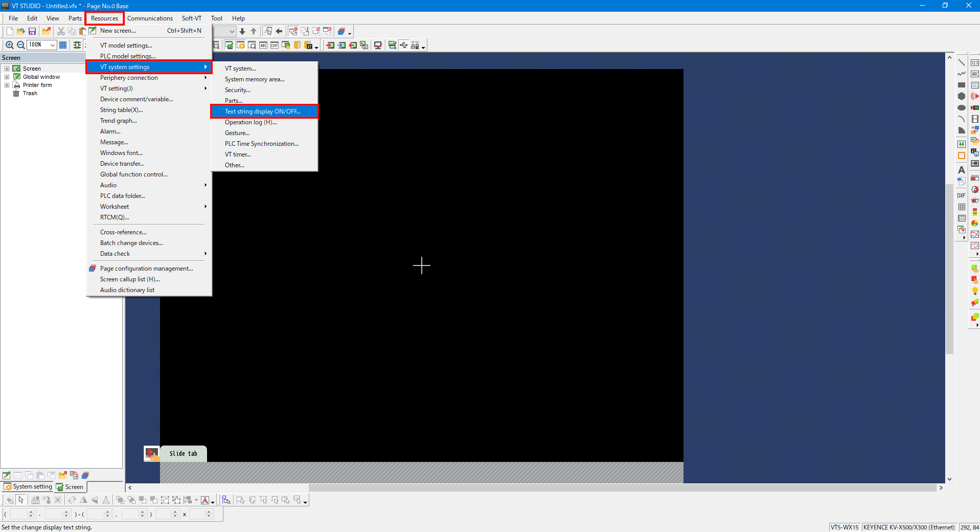Click the DXF import tool
980x532 pixels.
point(961,195)
